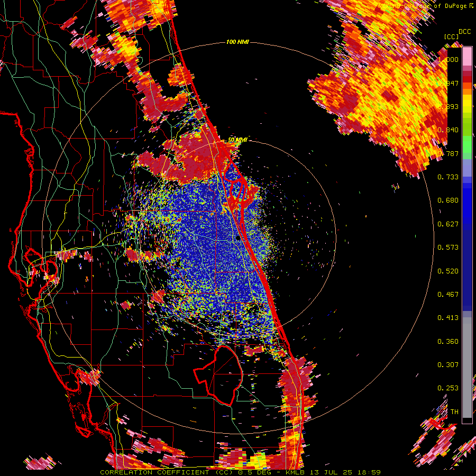
Task: Click the 0.893 value on the color scale
Action: [448, 106]
